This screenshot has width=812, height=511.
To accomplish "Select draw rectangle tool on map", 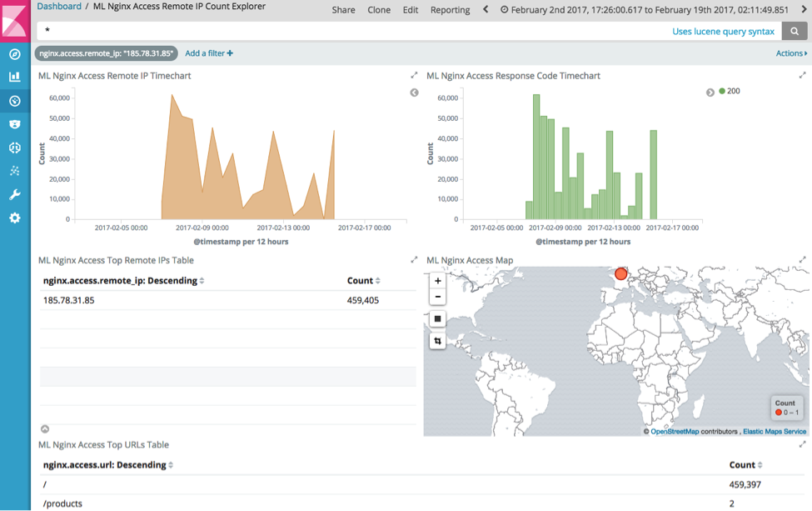I will (x=437, y=318).
